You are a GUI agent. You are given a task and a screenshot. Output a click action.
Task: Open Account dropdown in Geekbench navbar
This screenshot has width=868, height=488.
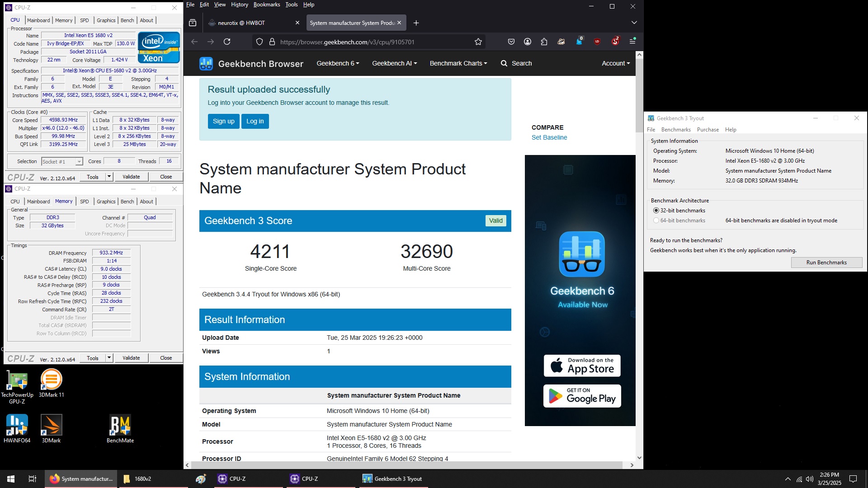[616, 63]
